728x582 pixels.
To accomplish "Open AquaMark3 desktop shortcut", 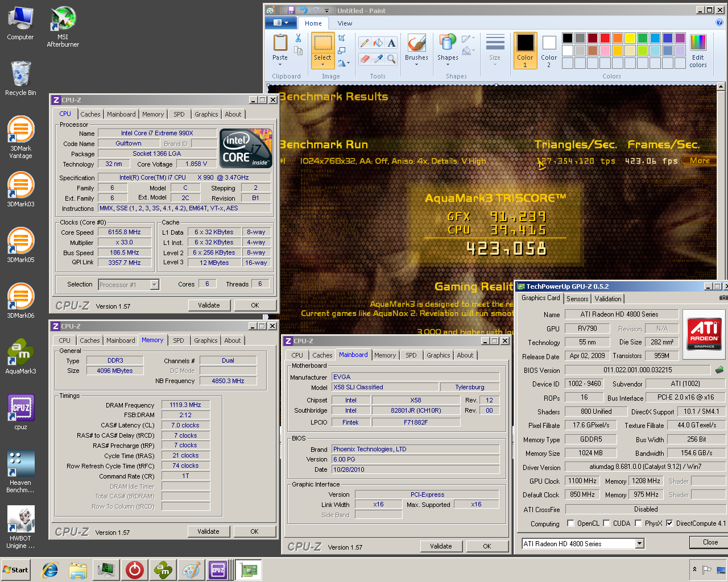I will tap(20, 356).
